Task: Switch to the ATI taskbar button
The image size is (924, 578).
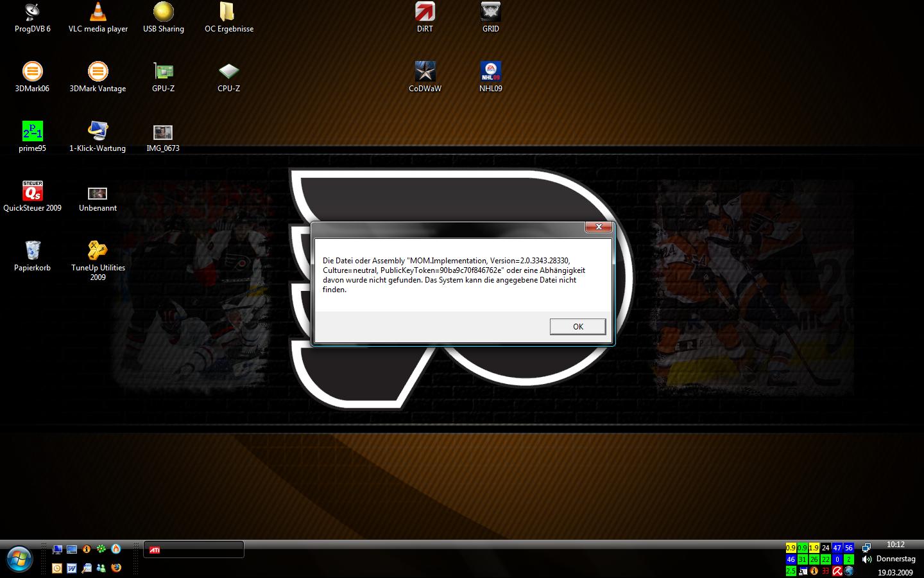Action: (x=194, y=550)
